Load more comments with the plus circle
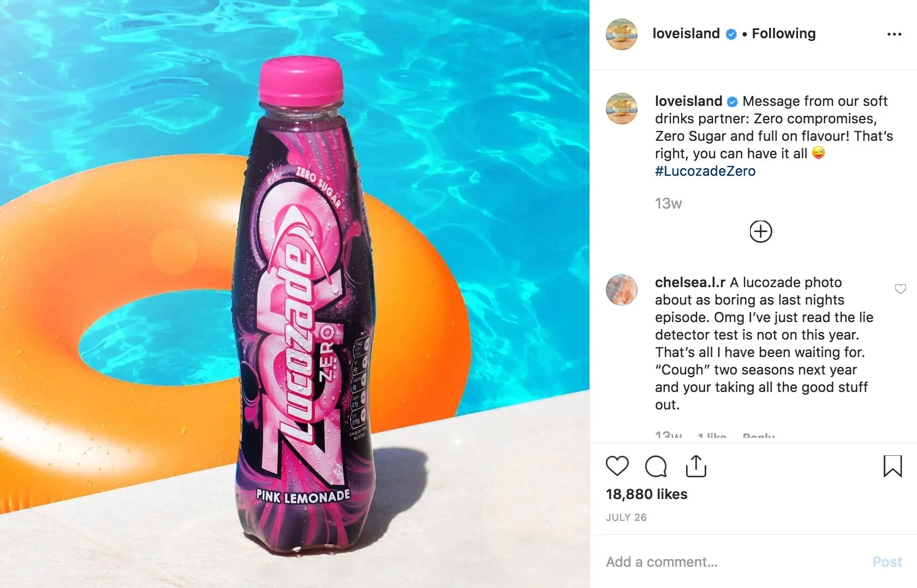Screen dimensions: 917x588 (x=760, y=231)
